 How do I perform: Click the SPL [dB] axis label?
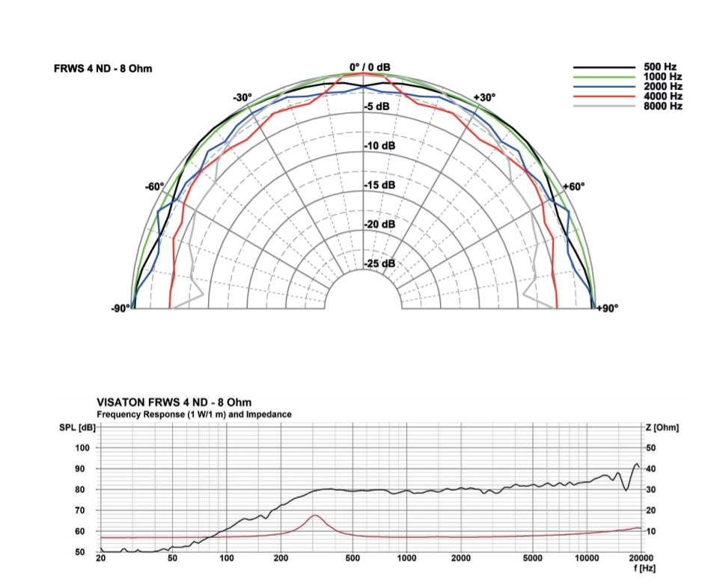pos(78,427)
